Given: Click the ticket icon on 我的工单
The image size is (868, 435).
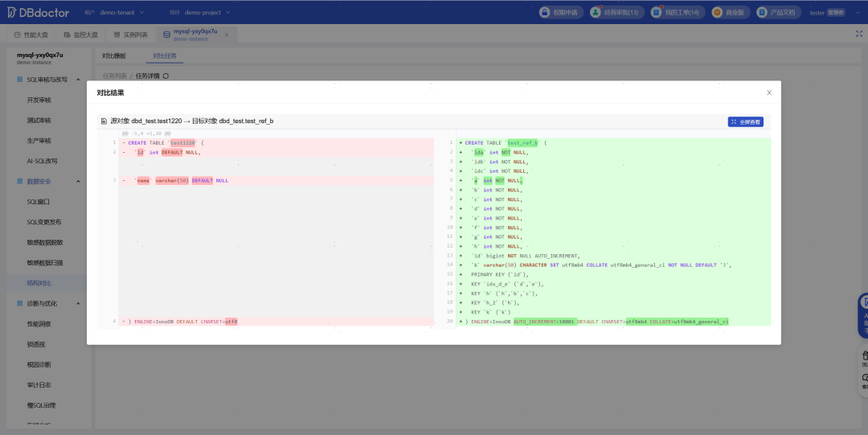Looking at the screenshot, I should click(656, 12).
